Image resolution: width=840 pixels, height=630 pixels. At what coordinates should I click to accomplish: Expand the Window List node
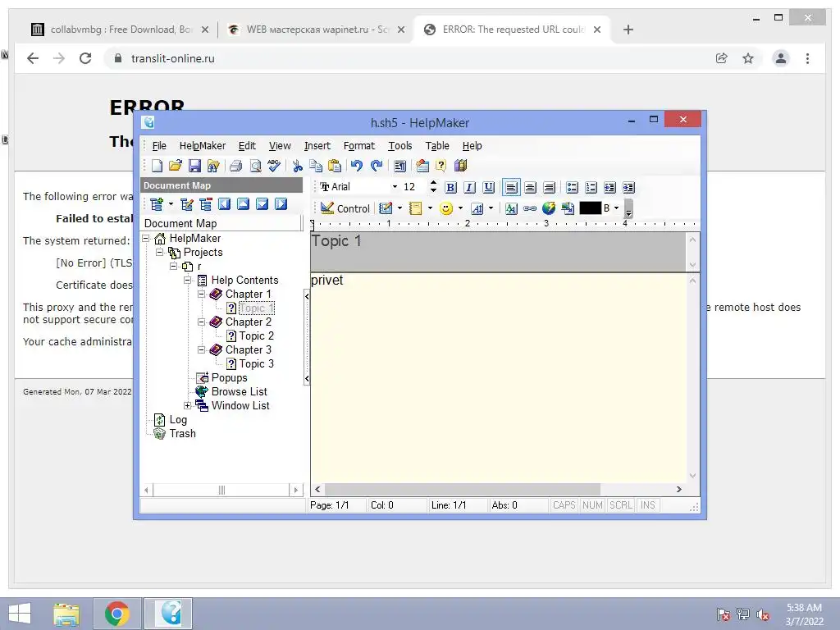coord(188,405)
